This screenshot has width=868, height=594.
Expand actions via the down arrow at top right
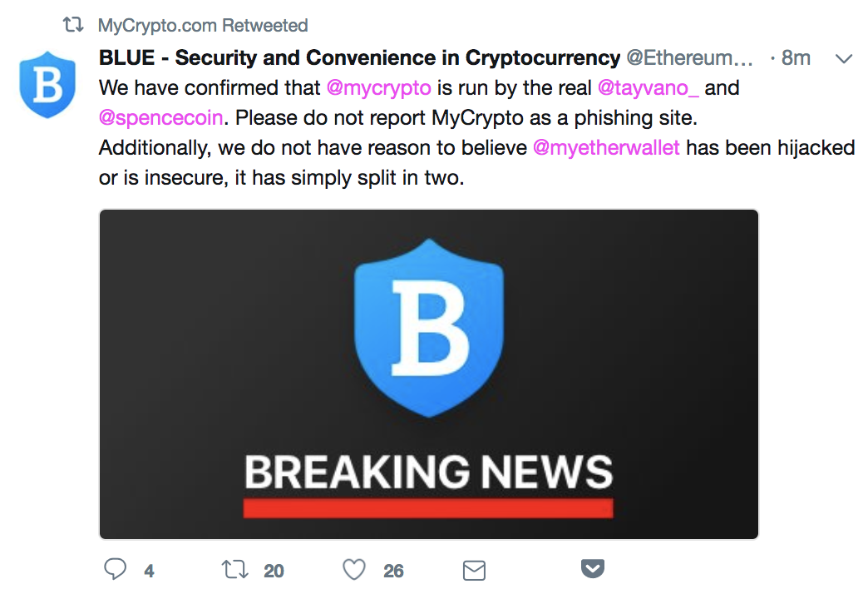coord(844,59)
